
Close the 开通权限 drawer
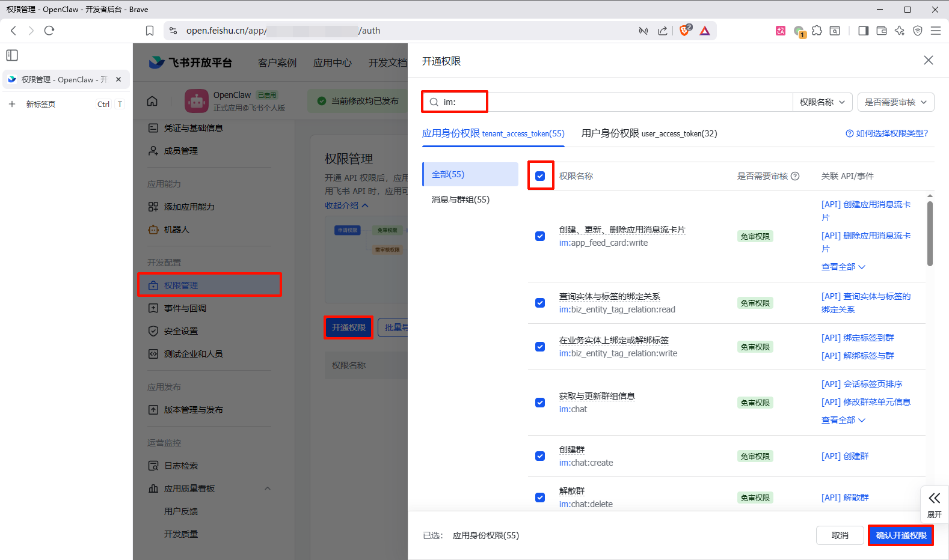pyautogui.click(x=929, y=60)
